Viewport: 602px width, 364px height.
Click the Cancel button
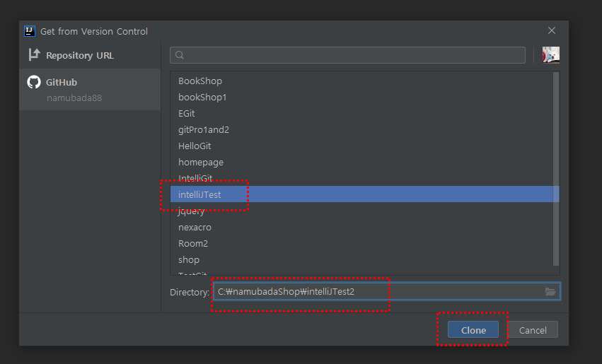[533, 330]
